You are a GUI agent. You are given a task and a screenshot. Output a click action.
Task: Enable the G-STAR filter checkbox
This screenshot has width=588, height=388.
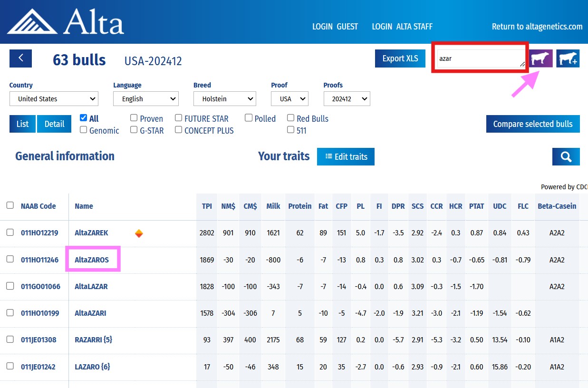[134, 130]
